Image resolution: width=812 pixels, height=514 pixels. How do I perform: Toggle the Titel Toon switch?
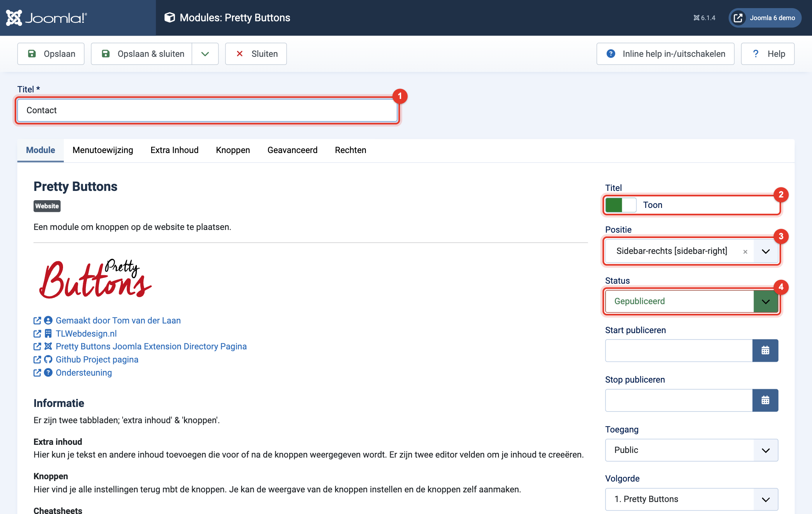pyautogui.click(x=621, y=205)
